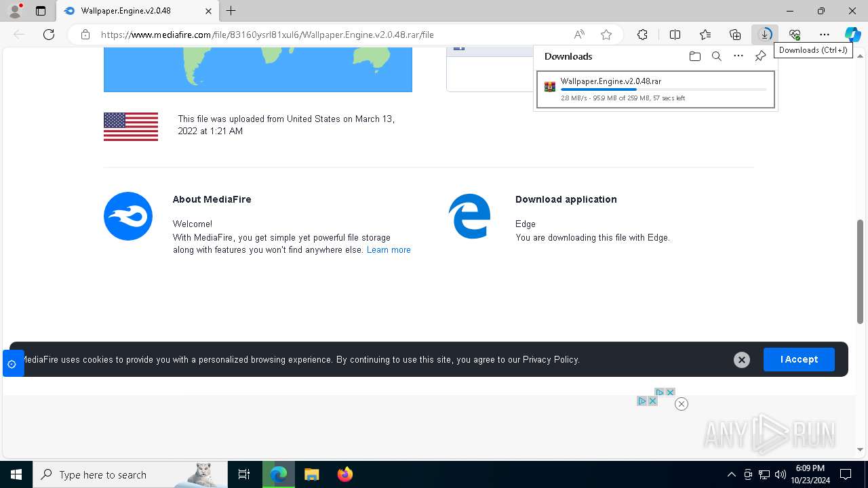Open the tab actions menu icon
This screenshot has width=868, height=488.
41,11
